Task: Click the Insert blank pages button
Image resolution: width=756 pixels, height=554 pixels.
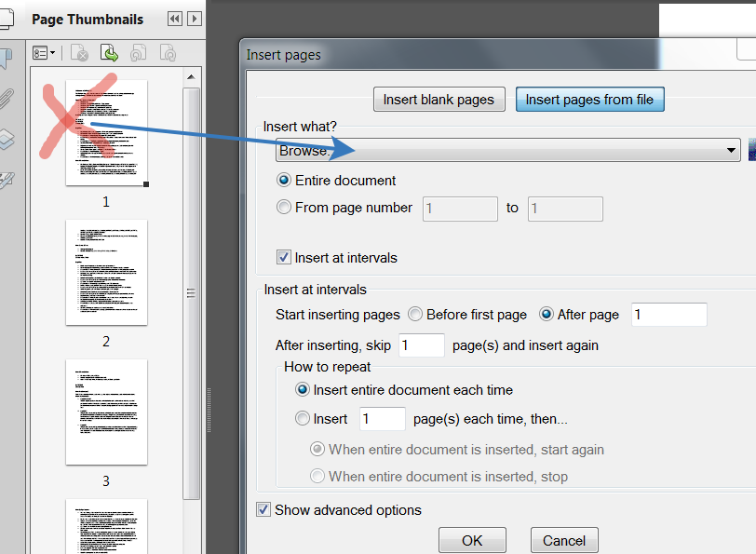Action: point(439,100)
